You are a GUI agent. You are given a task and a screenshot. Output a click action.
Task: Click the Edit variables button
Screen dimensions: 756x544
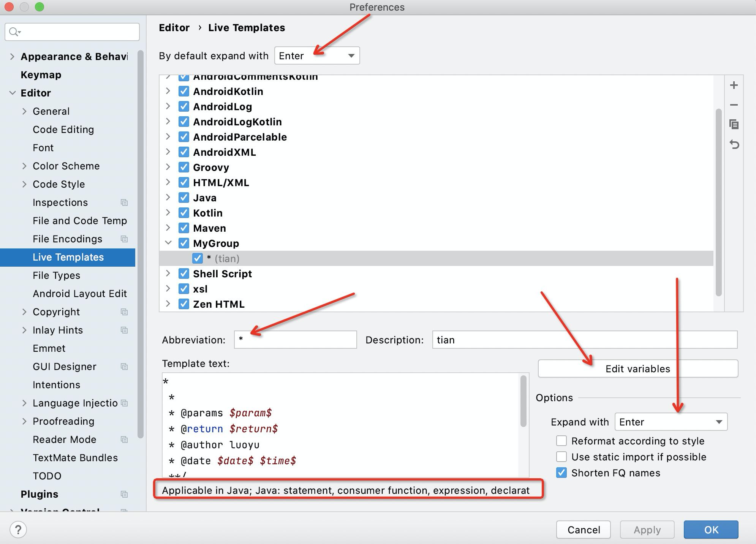637,369
